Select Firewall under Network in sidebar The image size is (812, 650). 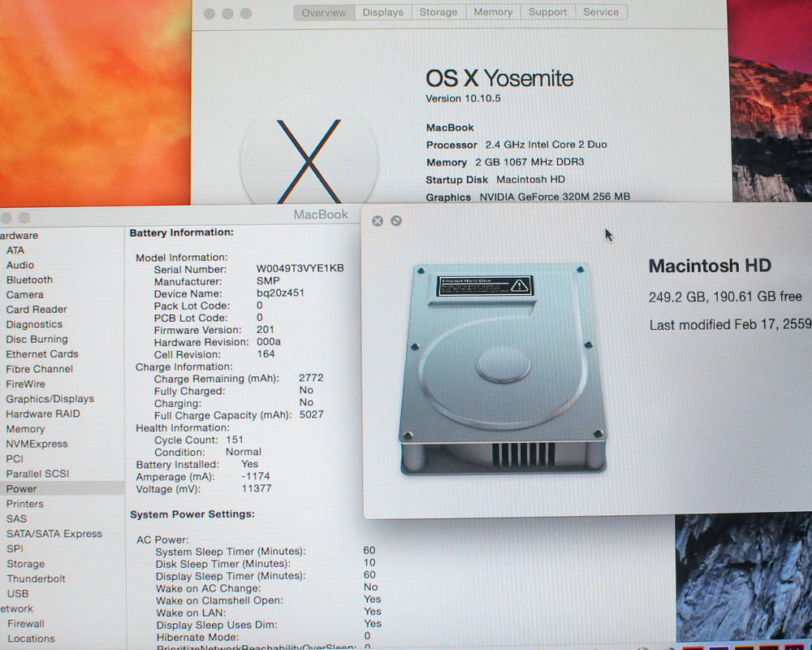coord(26,623)
